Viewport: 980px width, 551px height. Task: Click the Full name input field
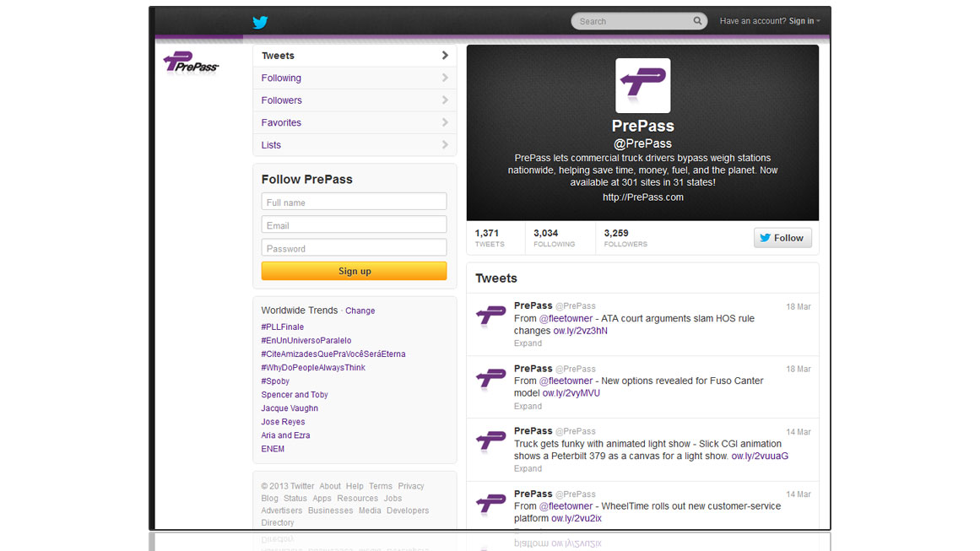(x=354, y=202)
